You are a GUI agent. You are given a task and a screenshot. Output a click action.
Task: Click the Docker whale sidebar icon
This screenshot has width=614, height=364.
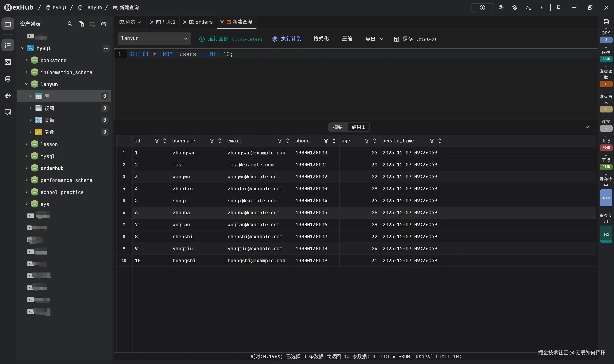coord(8,95)
